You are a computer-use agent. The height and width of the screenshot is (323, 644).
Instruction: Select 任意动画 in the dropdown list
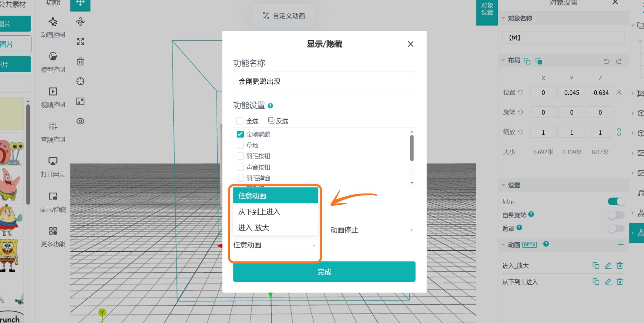pyautogui.click(x=275, y=196)
